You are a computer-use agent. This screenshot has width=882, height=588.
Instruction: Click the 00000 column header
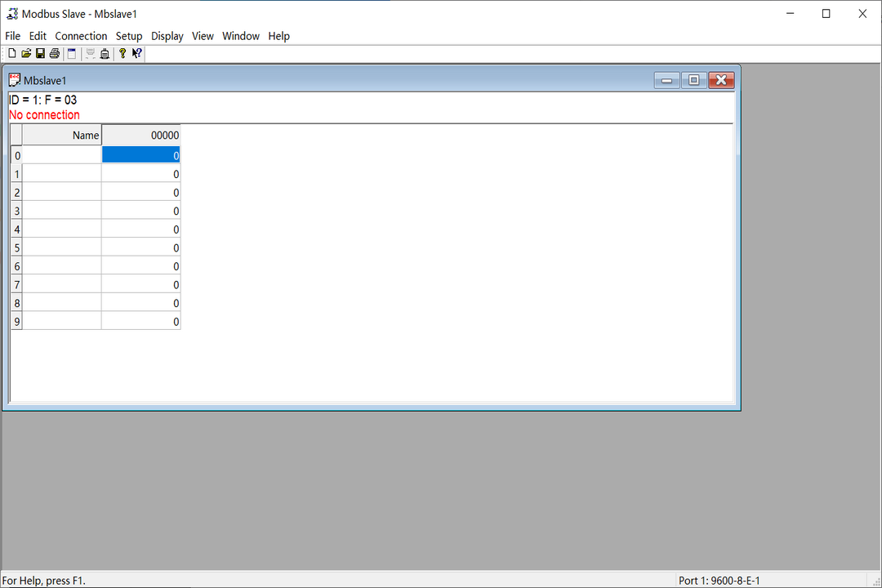(140, 135)
